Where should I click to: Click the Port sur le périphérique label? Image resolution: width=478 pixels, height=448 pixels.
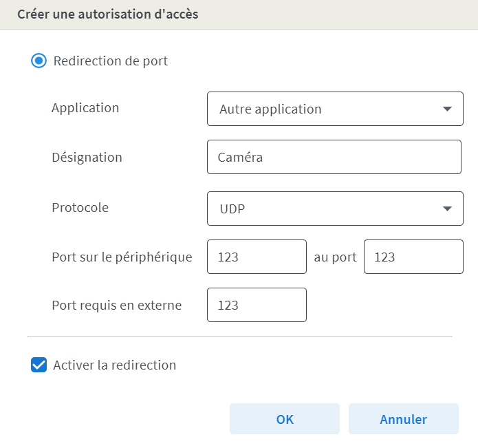tap(122, 257)
